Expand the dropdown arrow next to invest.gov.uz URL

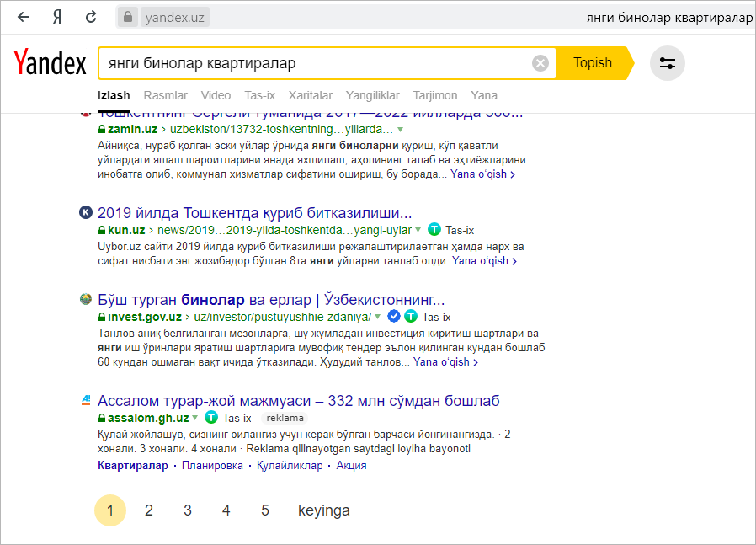coord(377,317)
